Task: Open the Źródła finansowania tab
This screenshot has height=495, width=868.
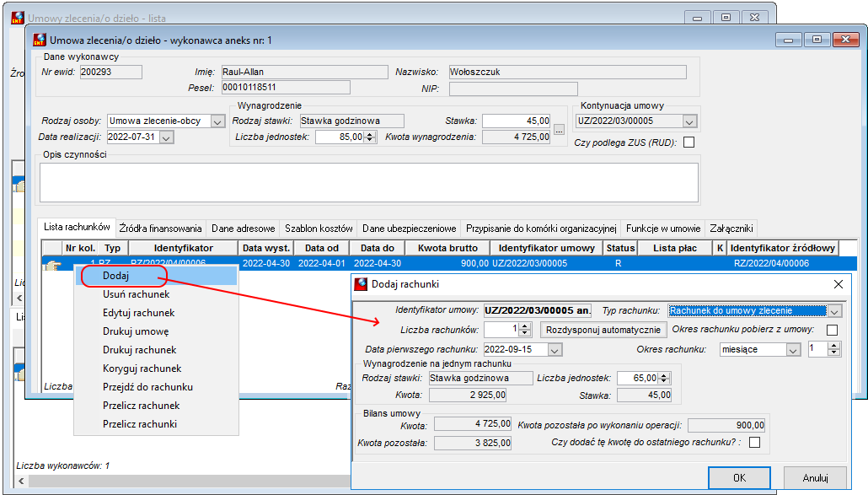Action: 160,229
